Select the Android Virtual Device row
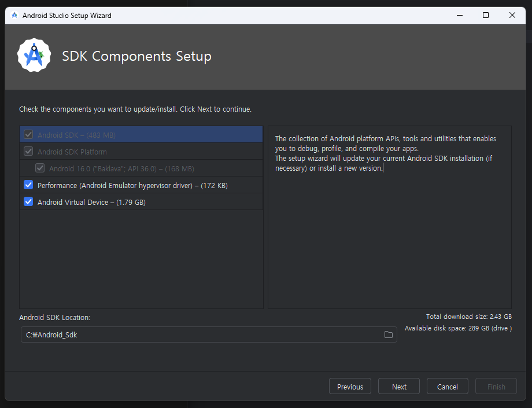 tap(141, 202)
